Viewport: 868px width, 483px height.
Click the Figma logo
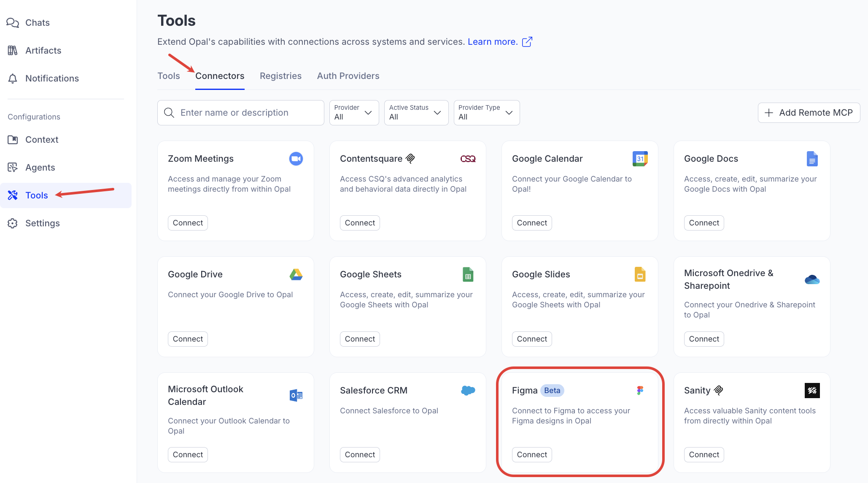[x=640, y=391]
